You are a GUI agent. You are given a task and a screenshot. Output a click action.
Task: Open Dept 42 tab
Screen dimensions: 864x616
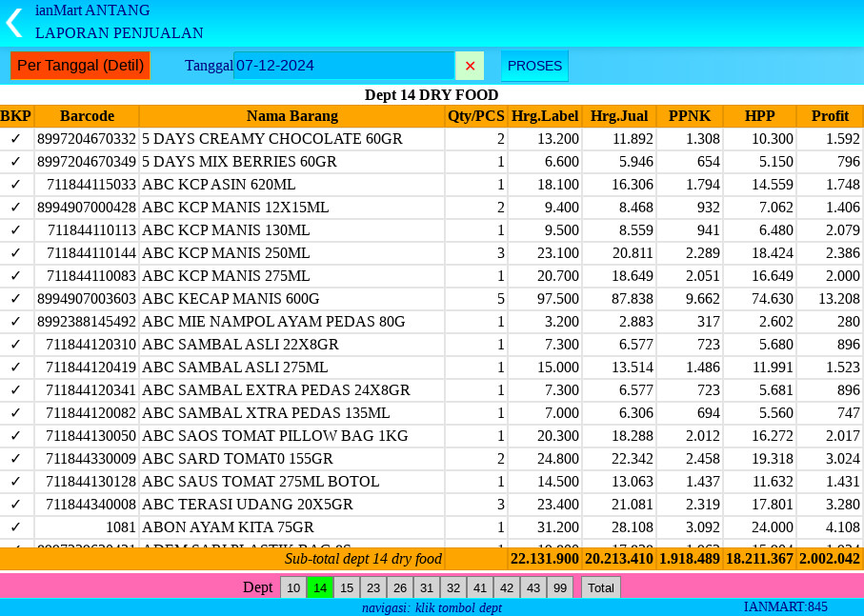507,588
